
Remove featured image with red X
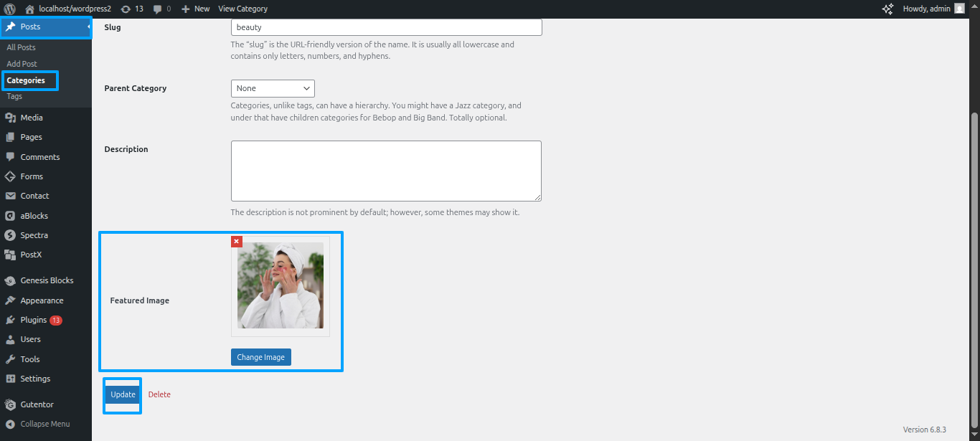point(237,242)
